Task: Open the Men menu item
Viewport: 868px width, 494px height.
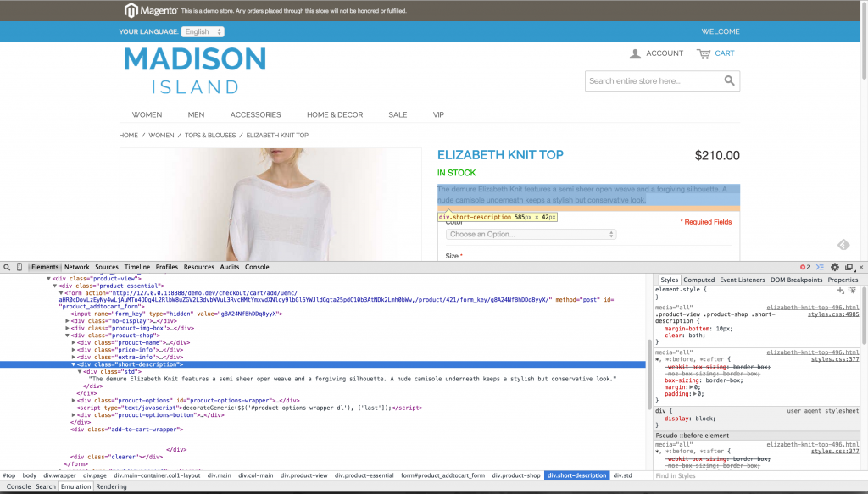Action: click(x=196, y=115)
